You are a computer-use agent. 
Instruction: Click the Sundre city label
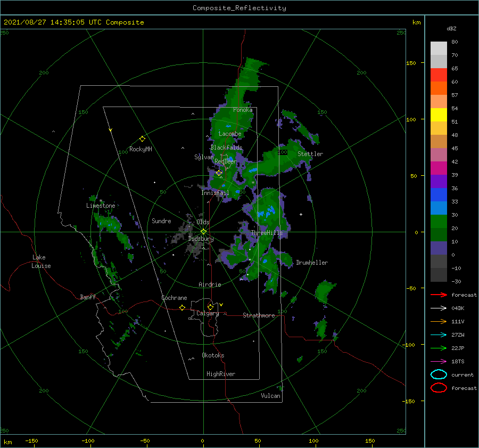[x=161, y=221]
